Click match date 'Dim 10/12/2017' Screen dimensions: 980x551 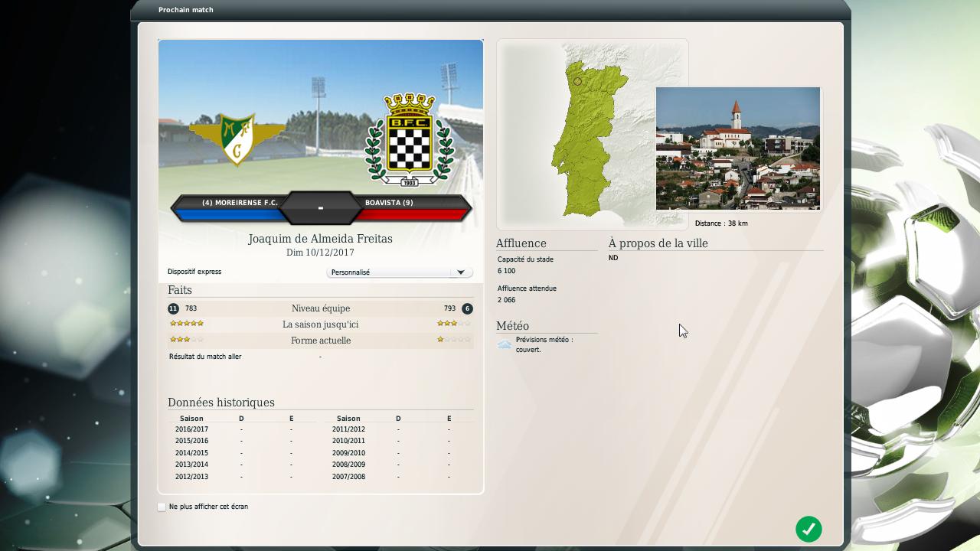320,253
